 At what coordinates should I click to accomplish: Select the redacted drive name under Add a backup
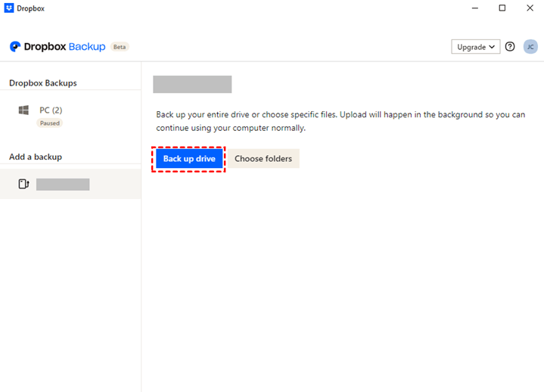pyautogui.click(x=63, y=184)
